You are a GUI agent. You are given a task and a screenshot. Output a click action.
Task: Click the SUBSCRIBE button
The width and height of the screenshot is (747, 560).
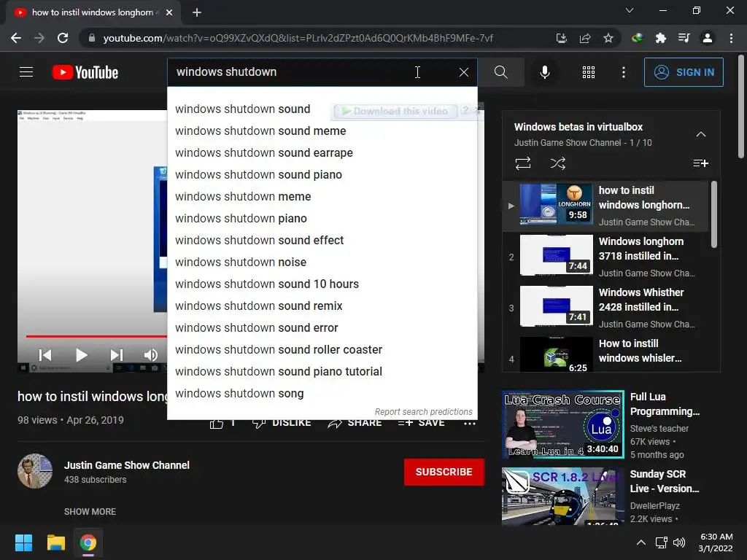(x=444, y=472)
